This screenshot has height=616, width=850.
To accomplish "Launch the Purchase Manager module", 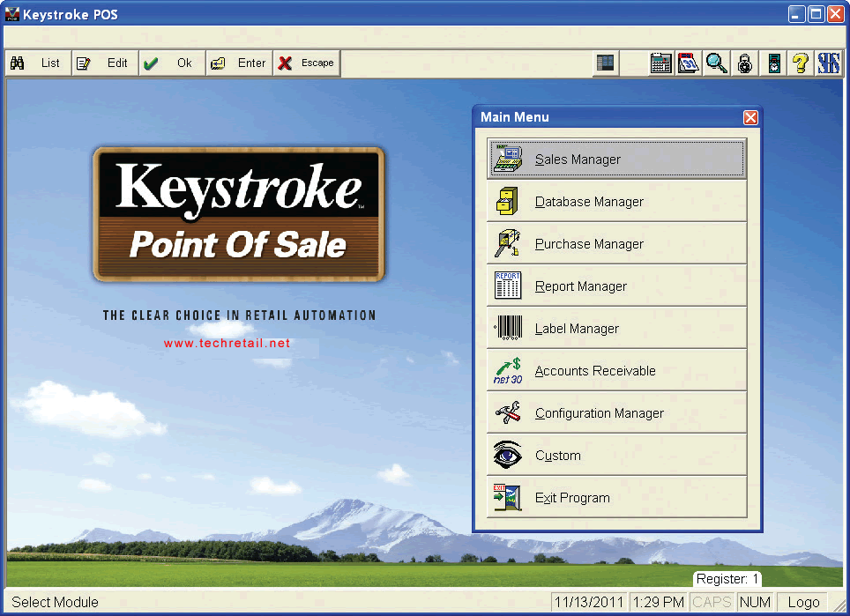I will tap(616, 244).
